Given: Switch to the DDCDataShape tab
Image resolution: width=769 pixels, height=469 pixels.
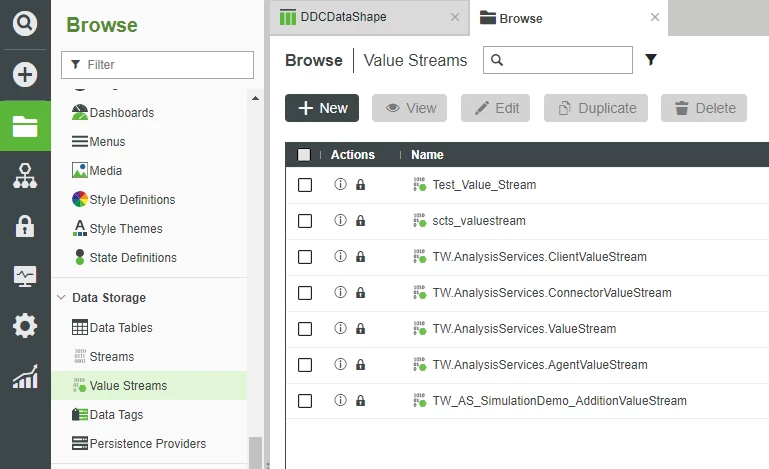Looking at the screenshot, I should (x=369, y=18).
